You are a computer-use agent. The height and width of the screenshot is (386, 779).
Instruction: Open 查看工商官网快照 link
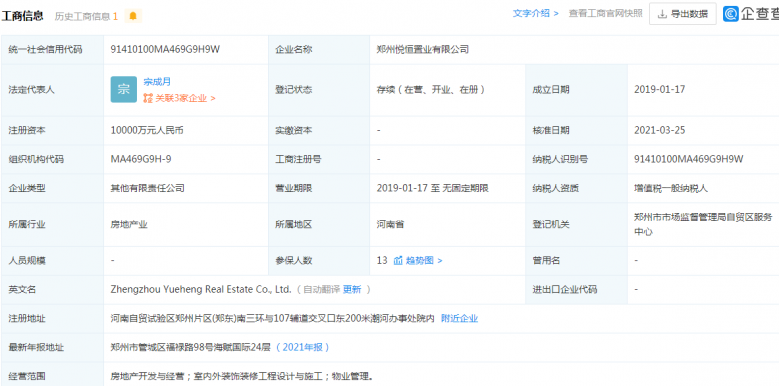point(606,13)
